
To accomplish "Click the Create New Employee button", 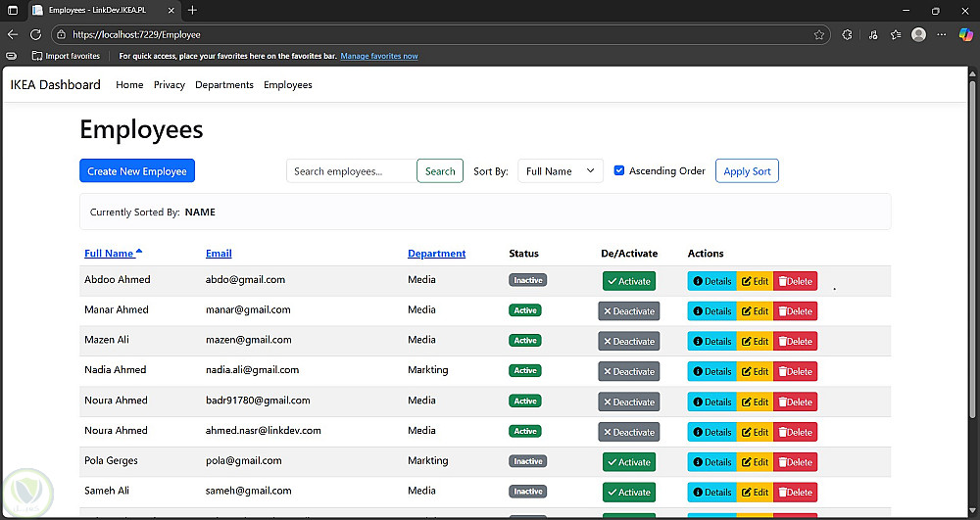I will click(x=137, y=171).
